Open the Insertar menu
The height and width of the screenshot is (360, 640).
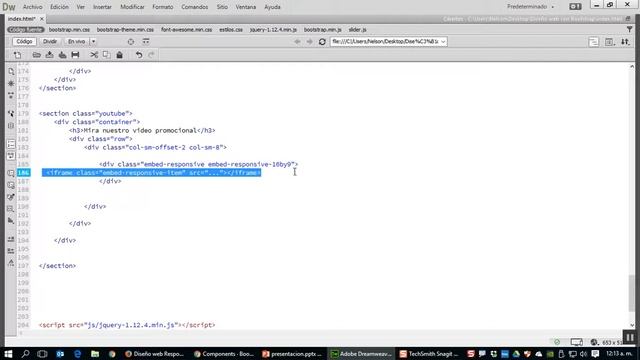pyautogui.click(x=102, y=7)
